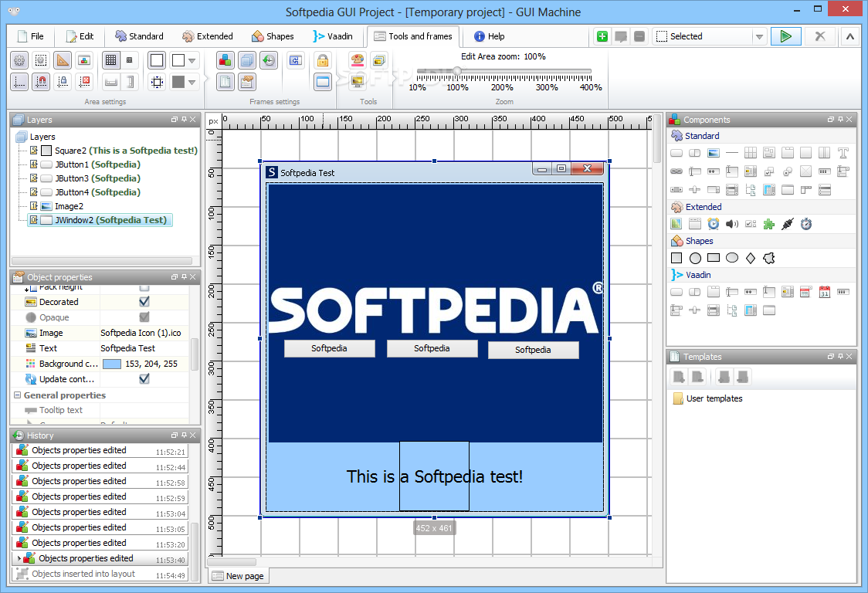Click the palette icon in Tools group
The width and height of the screenshot is (868, 593).
[x=358, y=59]
